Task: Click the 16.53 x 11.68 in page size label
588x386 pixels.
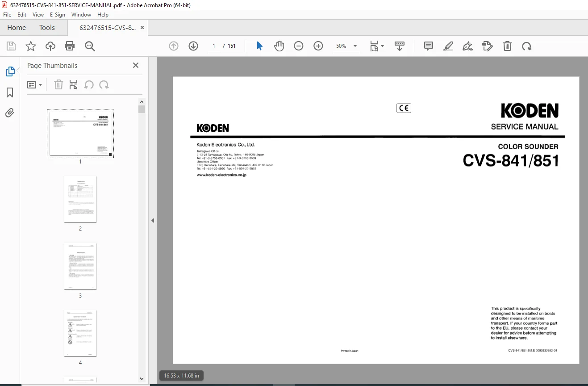Action: point(181,376)
